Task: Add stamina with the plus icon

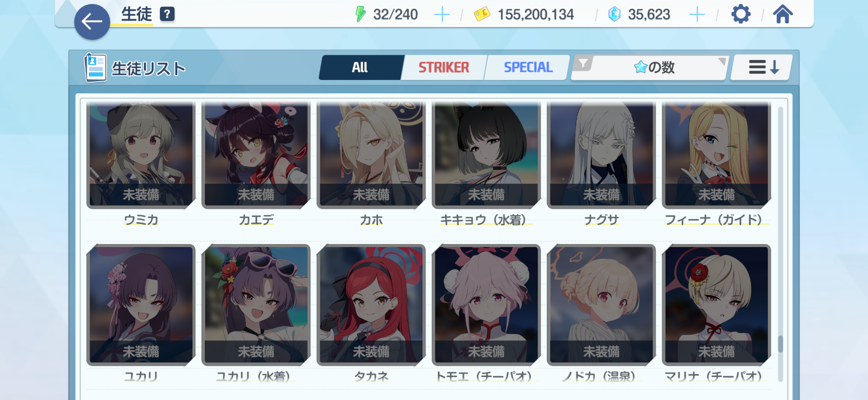Action: coord(442,15)
